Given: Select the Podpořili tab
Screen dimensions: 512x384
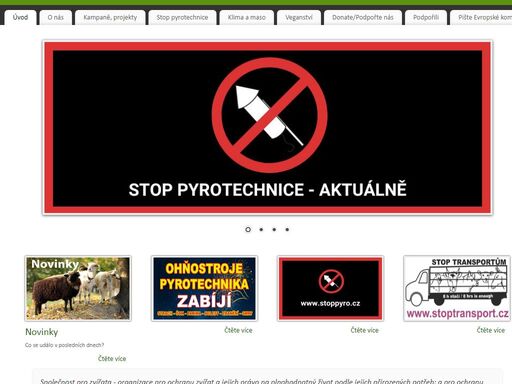Looking at the screenshot, I should coord(426,17).
